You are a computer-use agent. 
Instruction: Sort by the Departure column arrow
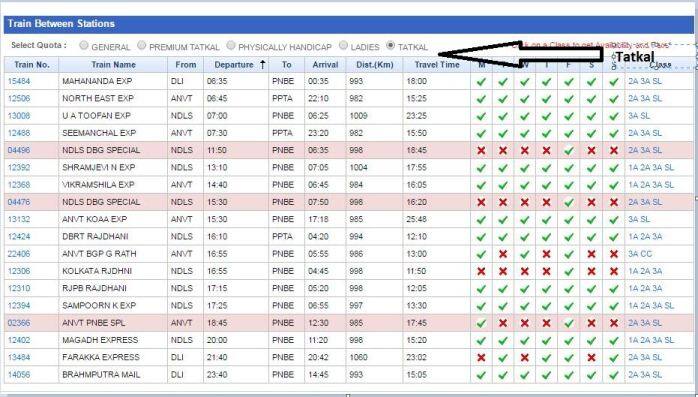tap(262, 65)
